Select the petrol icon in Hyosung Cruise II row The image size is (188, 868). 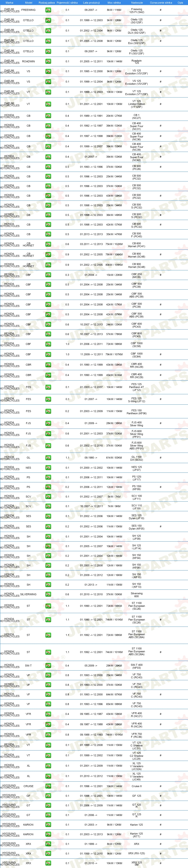pos(48,786)
